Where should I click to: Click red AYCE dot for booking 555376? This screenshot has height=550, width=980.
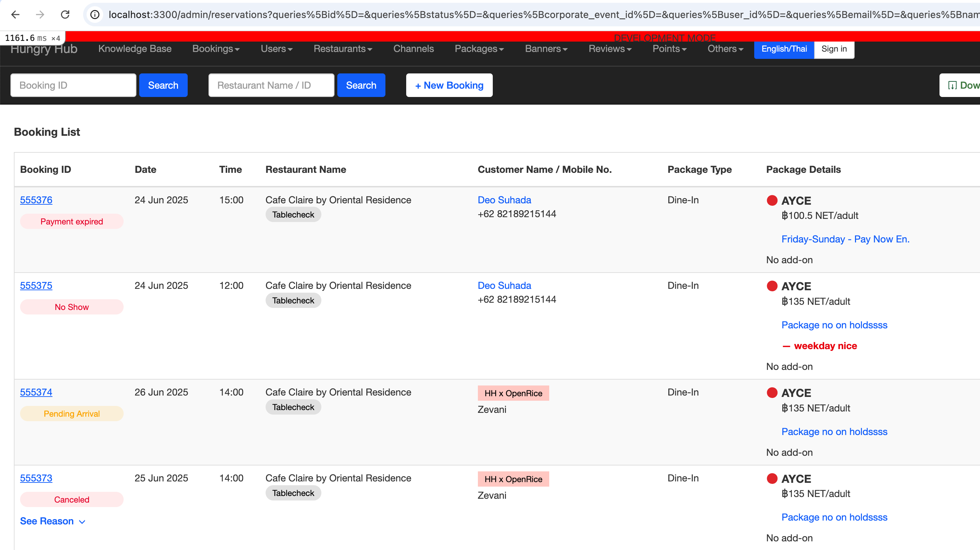tap(772, 200)
